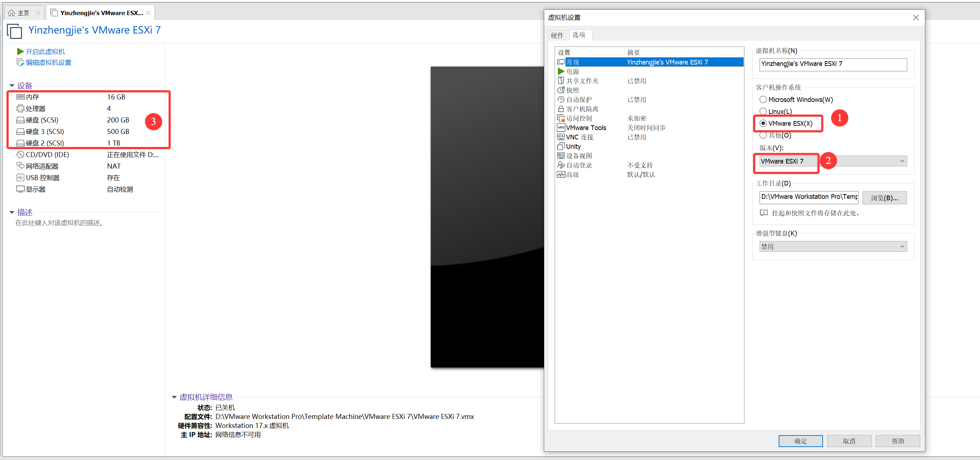
Task: Select the Other 其他(O) radio button
Action: (x=763, y=135)
